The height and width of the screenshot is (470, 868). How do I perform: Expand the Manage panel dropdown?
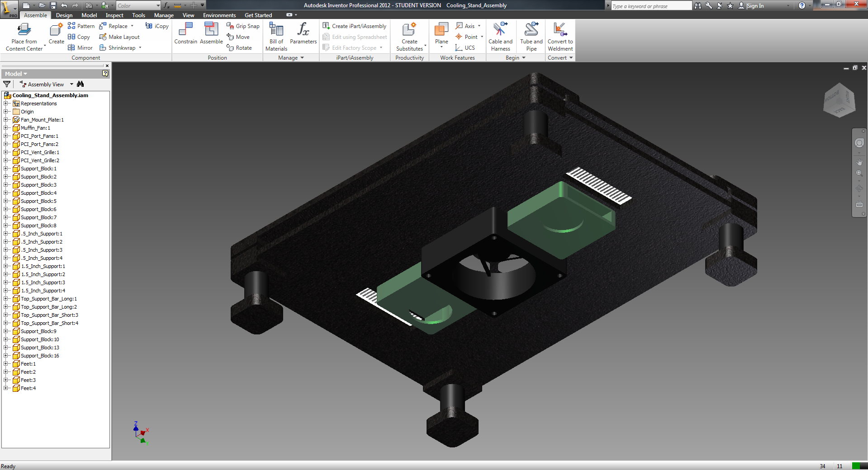coord(302,58)
